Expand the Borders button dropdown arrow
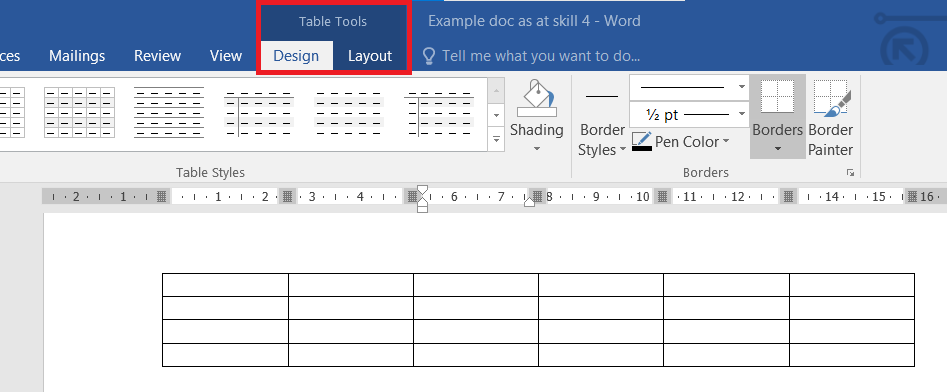The width and height of the screenshot is (947, 392). click(778, 149)
